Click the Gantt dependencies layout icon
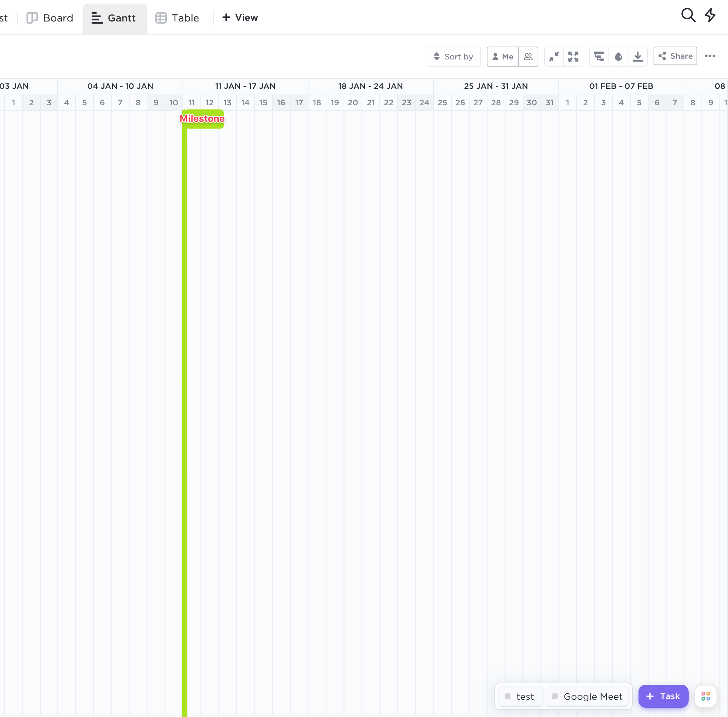The image size is (728, 717). point(599,57)
